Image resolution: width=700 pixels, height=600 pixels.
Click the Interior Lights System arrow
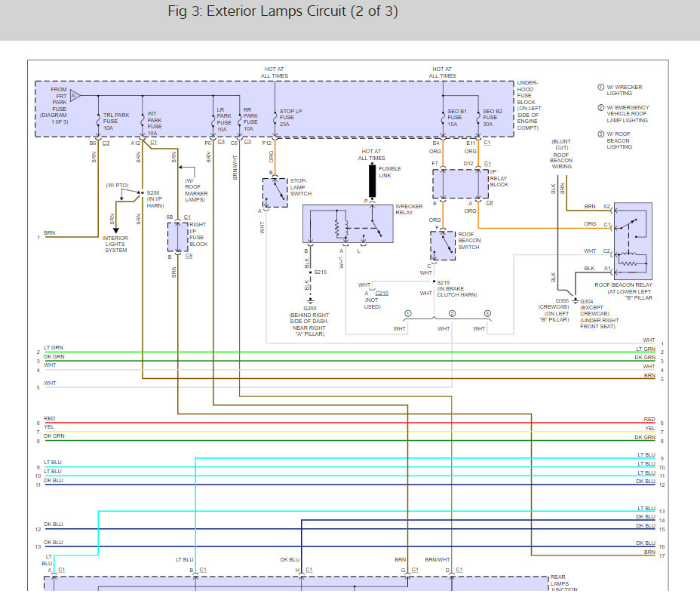tap(116, 229)
